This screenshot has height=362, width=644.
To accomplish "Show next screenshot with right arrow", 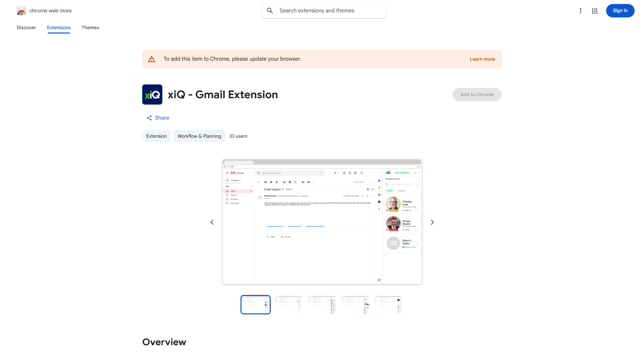I will 432,222.
